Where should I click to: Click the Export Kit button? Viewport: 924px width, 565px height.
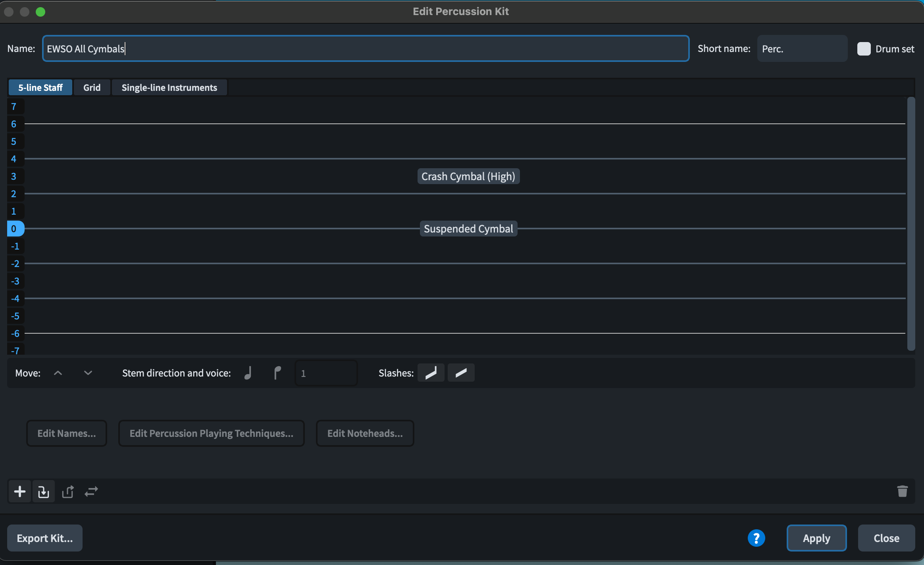(45, 538)
